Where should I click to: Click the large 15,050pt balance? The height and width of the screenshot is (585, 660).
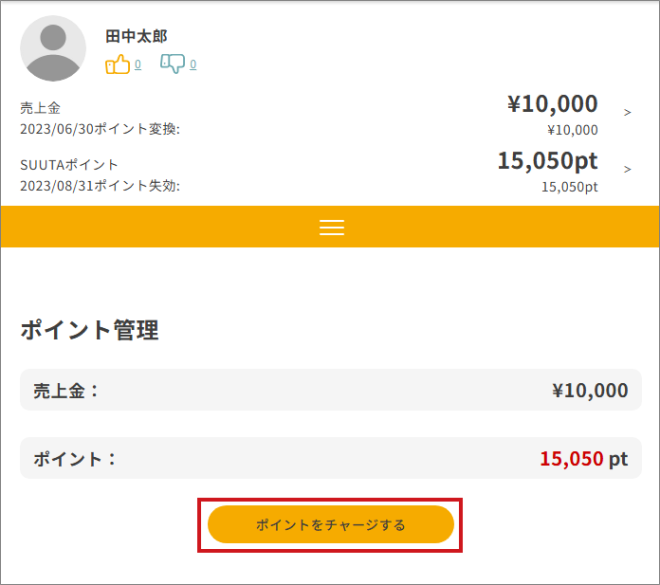[548, 161]
